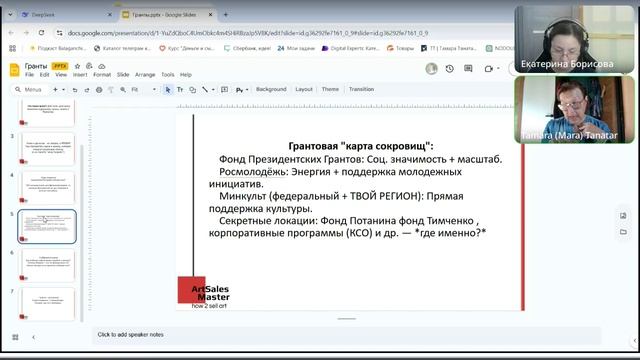This screenshot has height=360, width=640.
Task: Open the Arrange menu
Action: (x=145, y=75)
